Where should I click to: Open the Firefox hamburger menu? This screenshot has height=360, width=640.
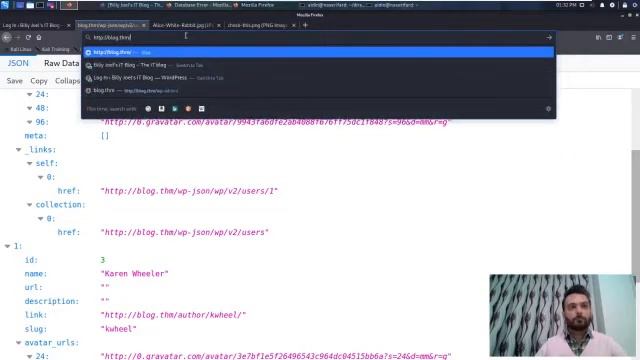(x=633, y=37)
